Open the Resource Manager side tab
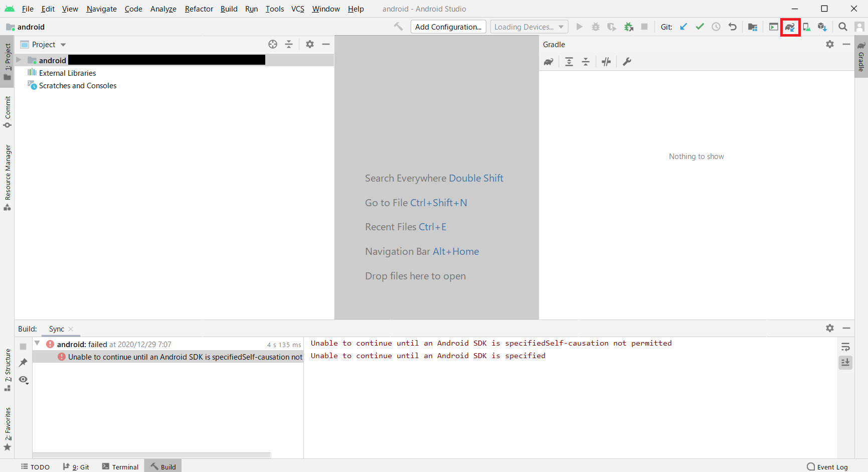The width and height of the screenshot is (868, 472). pyautogui.click(x=8, y=178)
